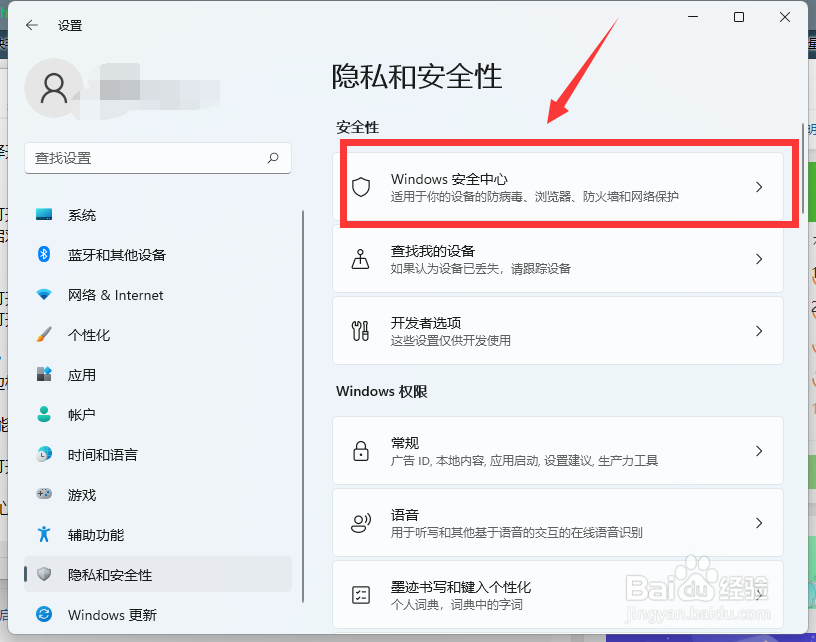Viewport: 816px width, 642px height.
Task: Click the Privacy shield icon in sidebar
Action: pos(44,574)
